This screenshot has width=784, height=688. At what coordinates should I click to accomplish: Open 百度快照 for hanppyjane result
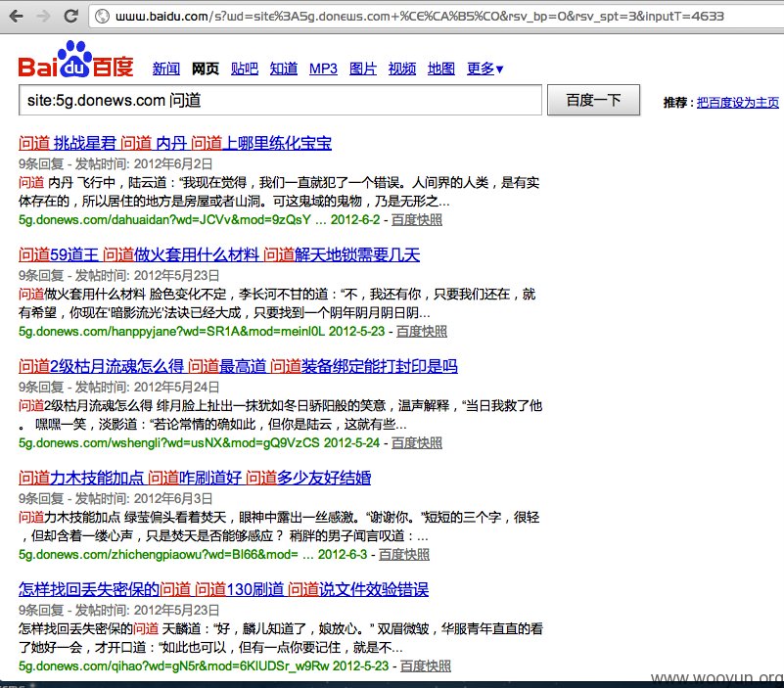click(x=422, y=331)
